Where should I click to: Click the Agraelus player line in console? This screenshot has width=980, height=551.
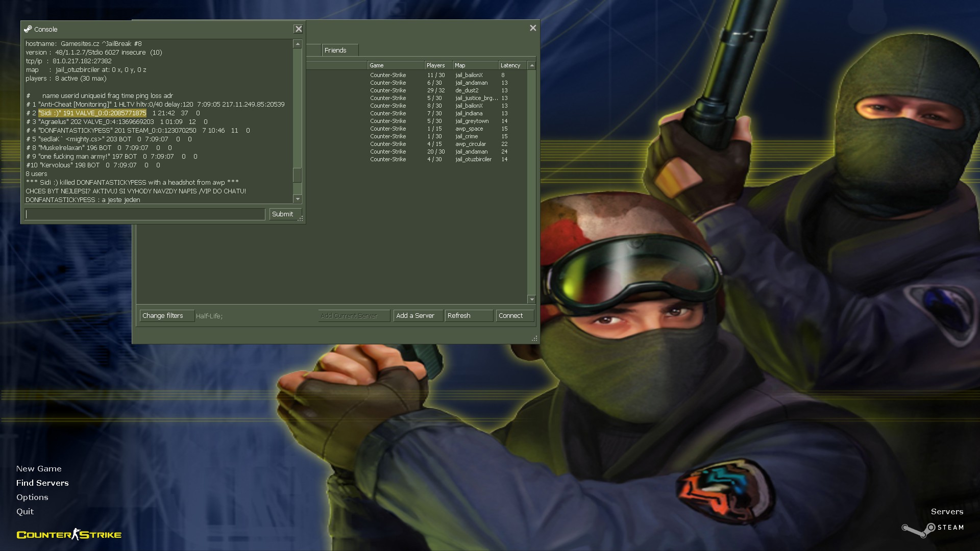[x=117, y=122]
